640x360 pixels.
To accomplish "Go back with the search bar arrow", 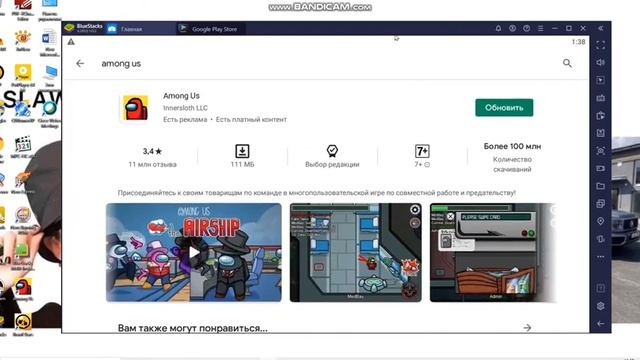I will [80, 63].
